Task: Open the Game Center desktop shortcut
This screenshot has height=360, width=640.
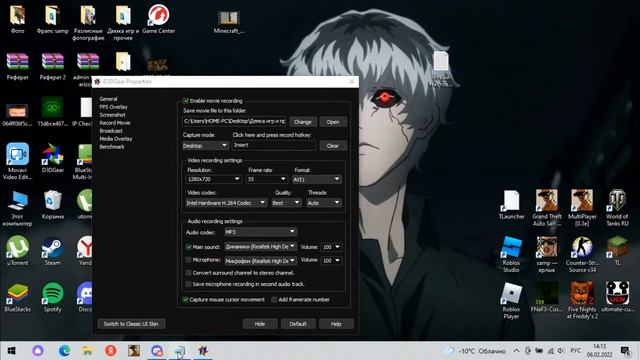Action: 158,20
